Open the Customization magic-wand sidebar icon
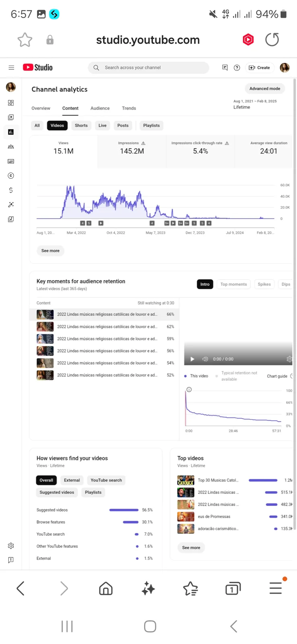The image size is (297, 644). pos(11,204)
